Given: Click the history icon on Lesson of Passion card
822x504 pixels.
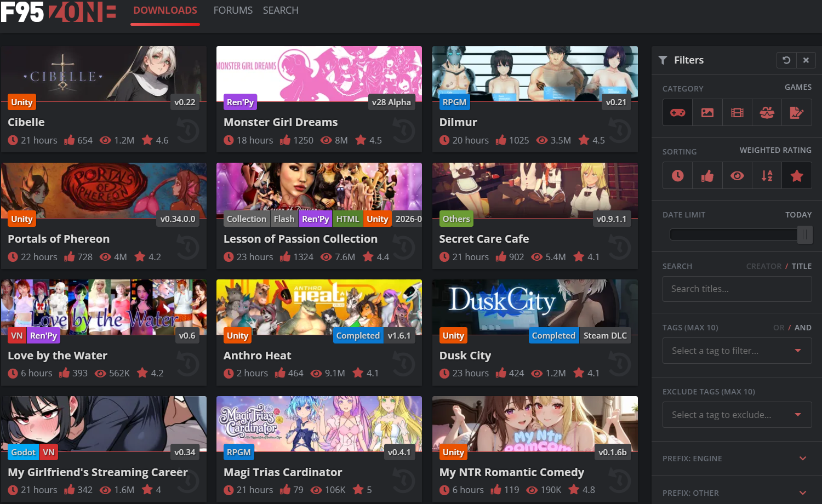Looking at the screenshot, I should (404, 248).
